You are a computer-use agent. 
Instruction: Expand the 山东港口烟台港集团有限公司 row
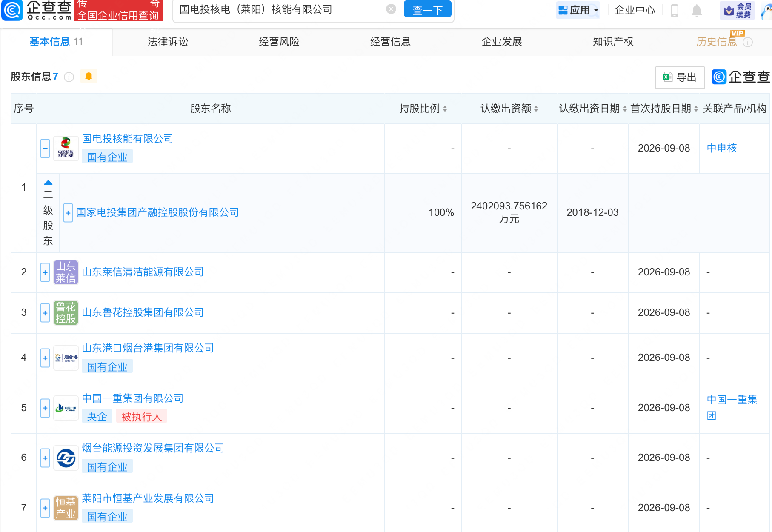click(45, 358)
